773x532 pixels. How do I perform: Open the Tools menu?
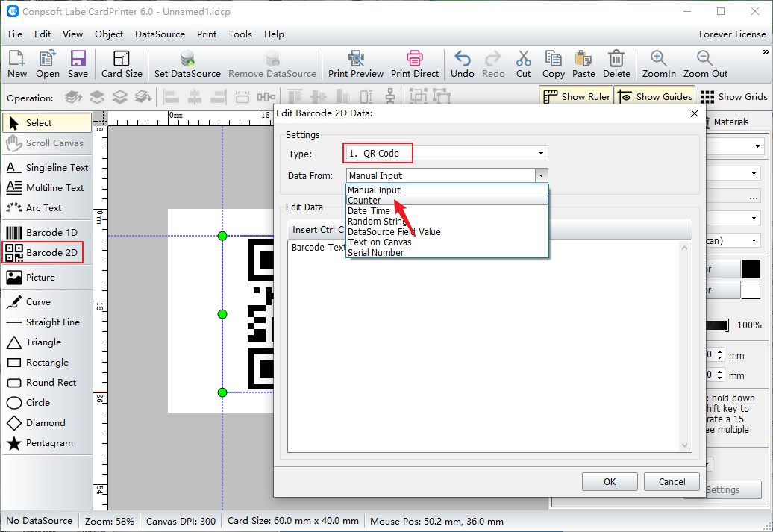click(x=240, y=34)
